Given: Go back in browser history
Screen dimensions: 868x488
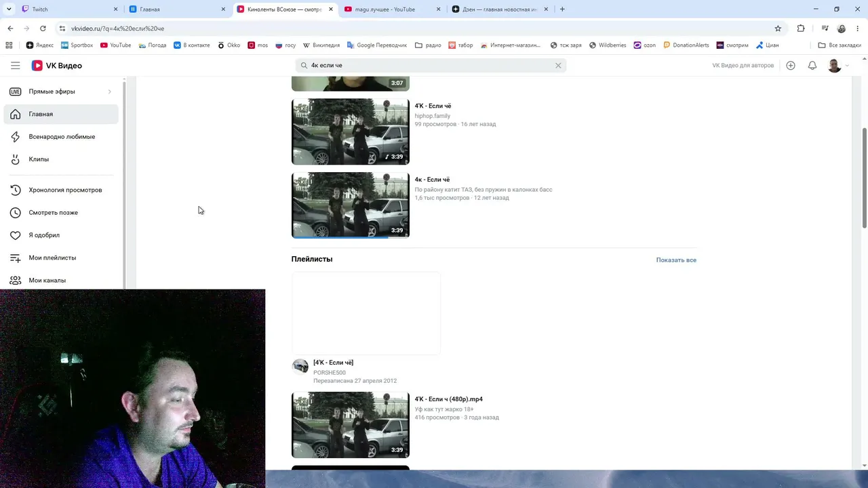Looking at the screenshot, I should coord(10,28).
